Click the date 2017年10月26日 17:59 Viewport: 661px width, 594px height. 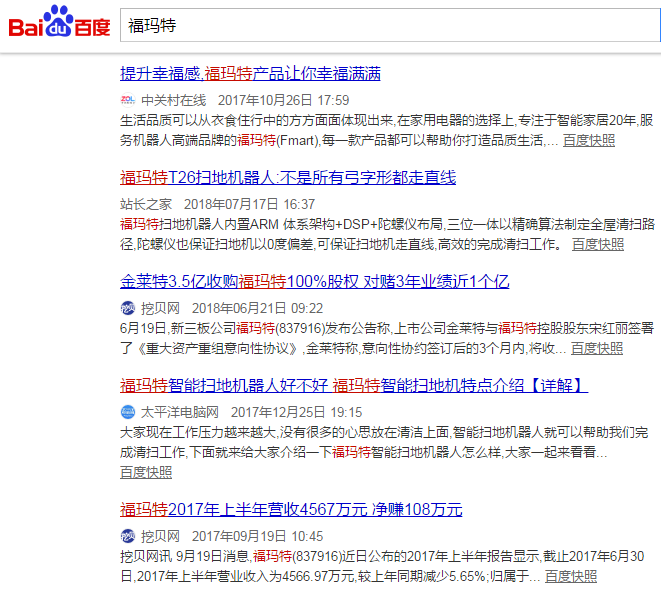(x=284, y=100)
